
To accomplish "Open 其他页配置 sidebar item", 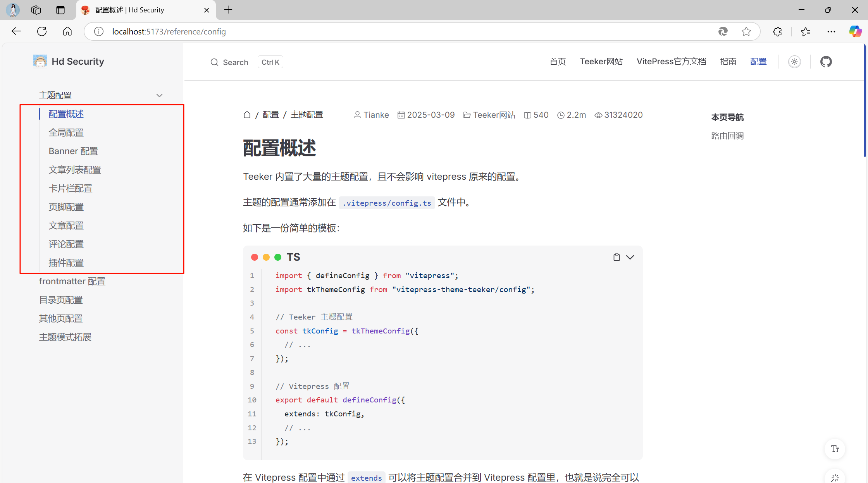I will [x=61, y=318].
